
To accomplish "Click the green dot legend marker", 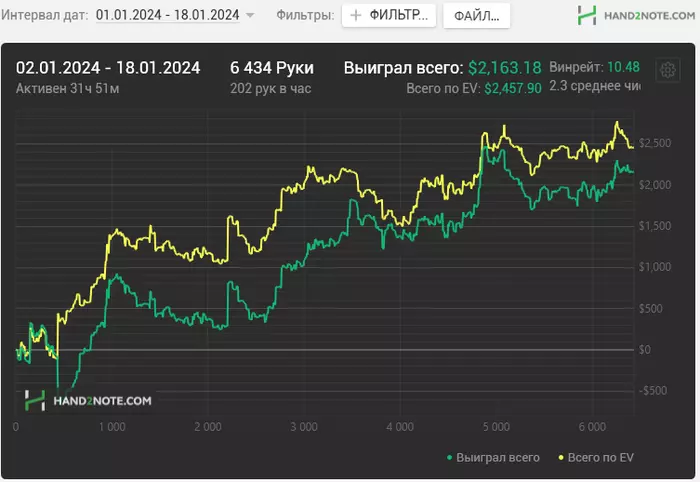I will pos(448,458).
